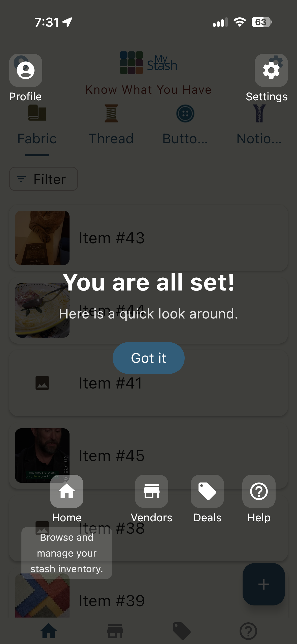Open the Profile screen
297x644 pixels.
25,70
